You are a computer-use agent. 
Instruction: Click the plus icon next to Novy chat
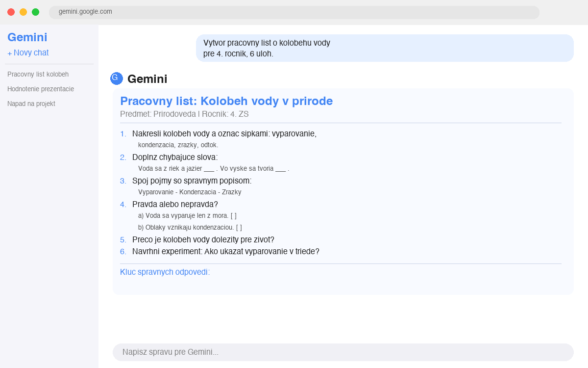[x=9, y=53]
